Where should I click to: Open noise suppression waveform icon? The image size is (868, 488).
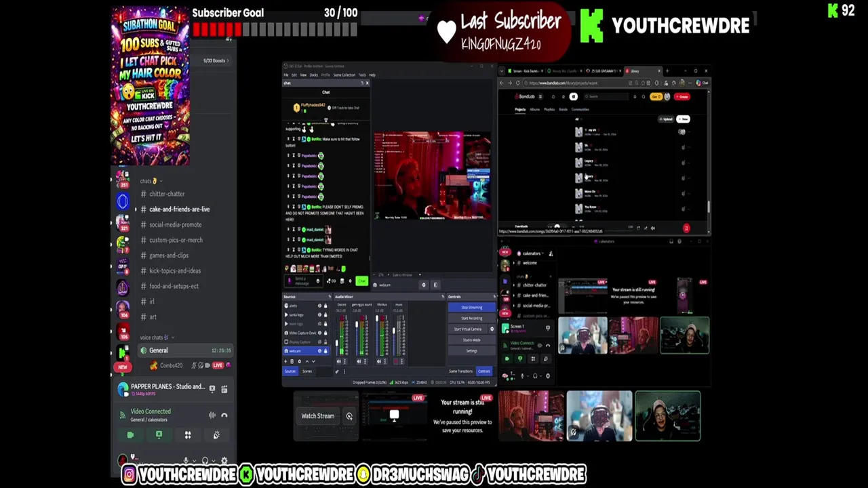212,415
